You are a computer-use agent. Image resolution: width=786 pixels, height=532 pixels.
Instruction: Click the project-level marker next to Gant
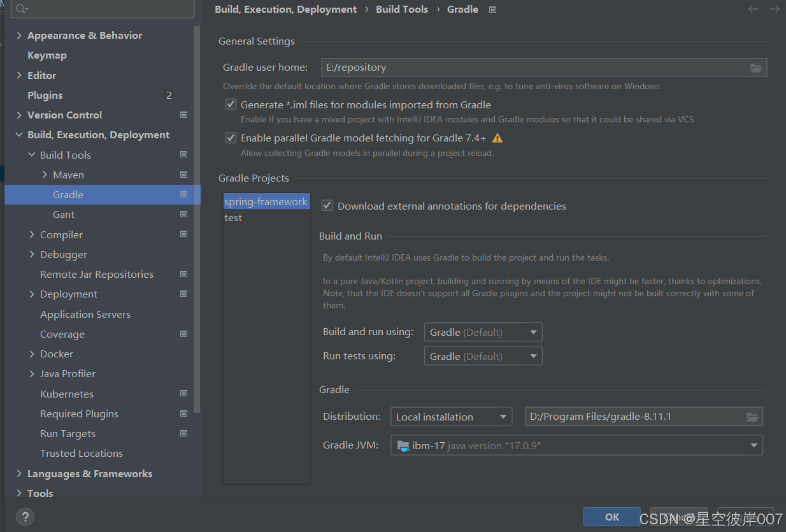click(184, 215)
